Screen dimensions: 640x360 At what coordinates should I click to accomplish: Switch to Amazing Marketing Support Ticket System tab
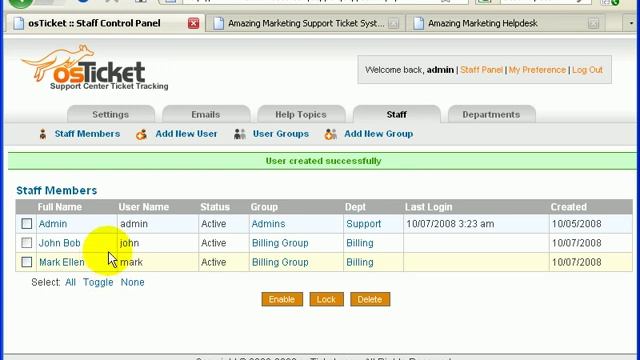click(x=306, y=24)
